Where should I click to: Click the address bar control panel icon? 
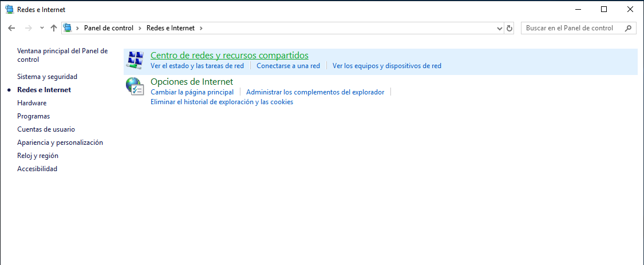68,28
